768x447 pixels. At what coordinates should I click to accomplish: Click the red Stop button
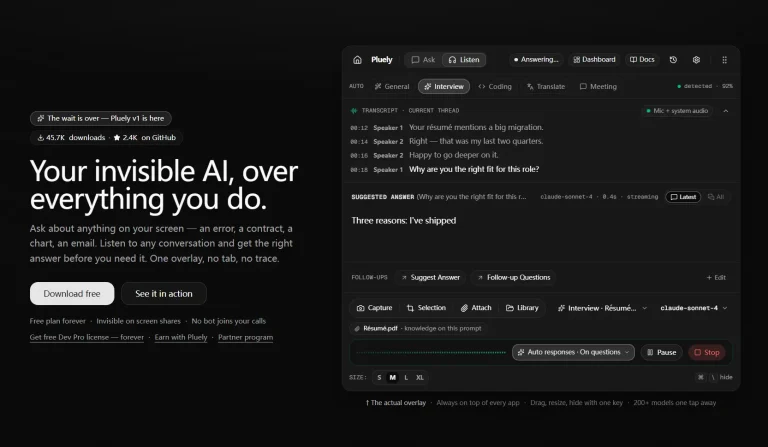[x=707, y=353]
